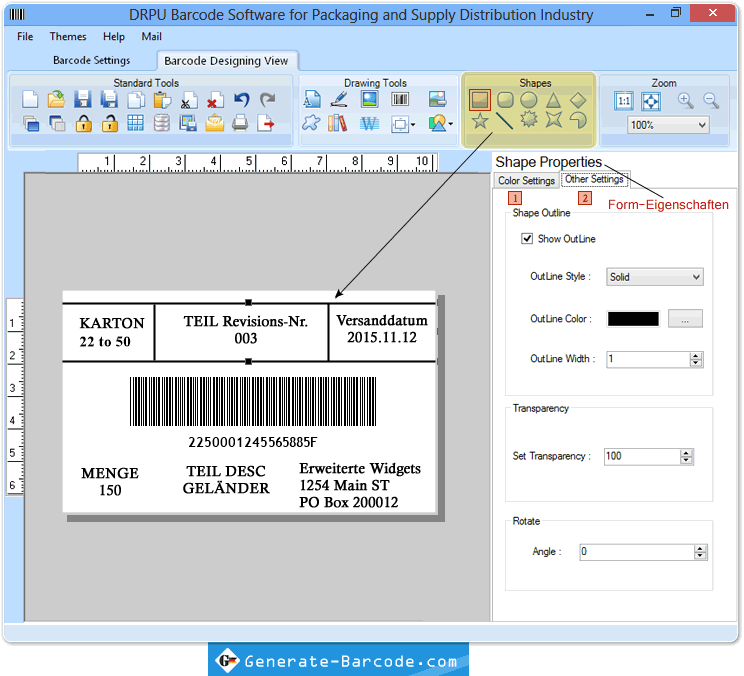Send the label by email icon
Viewport: 744px width, 676px height.
tap(215, 123)
